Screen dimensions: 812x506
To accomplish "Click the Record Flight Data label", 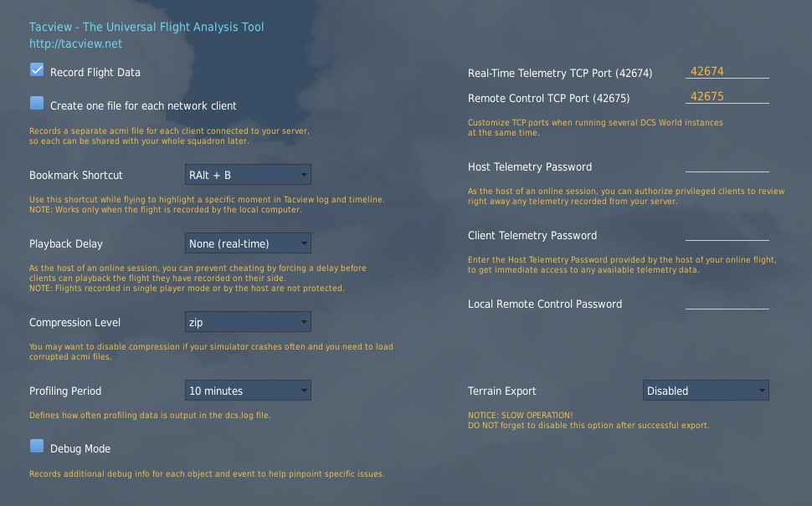I will [x=95, y=73].
